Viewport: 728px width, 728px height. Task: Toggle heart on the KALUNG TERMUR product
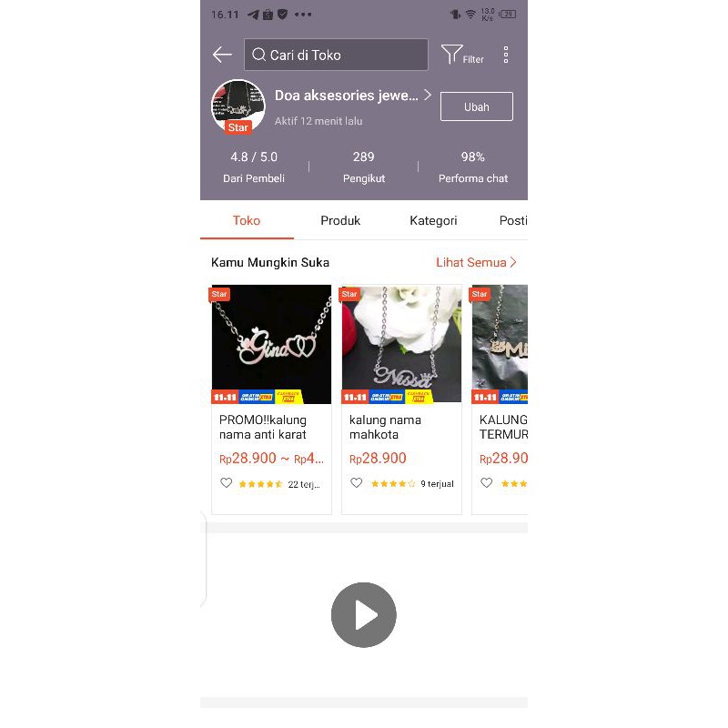(x=486, y=483)
